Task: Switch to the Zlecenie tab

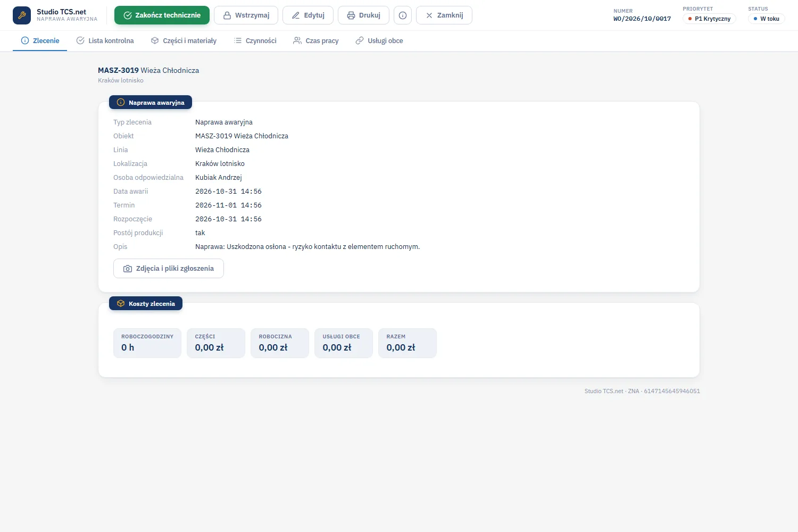Action: pyautogui.click(x=40, y=41)
